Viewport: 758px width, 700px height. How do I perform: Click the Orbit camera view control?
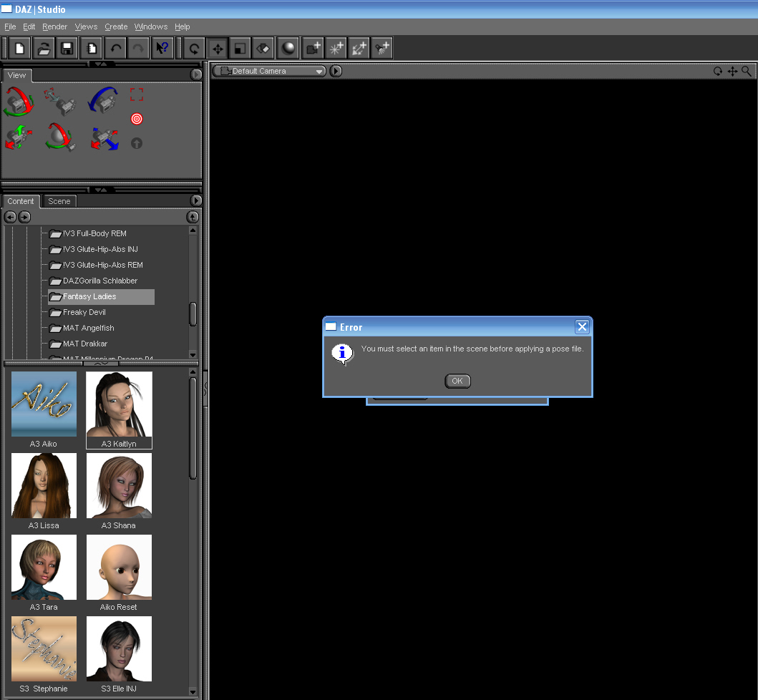pos(19,102)
